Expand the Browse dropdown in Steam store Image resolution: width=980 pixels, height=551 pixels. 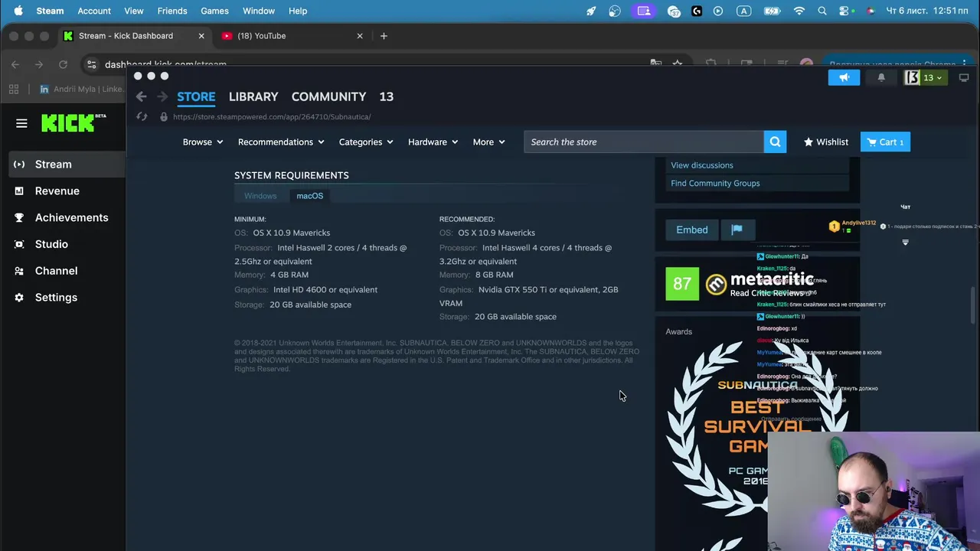click(203, 142)
